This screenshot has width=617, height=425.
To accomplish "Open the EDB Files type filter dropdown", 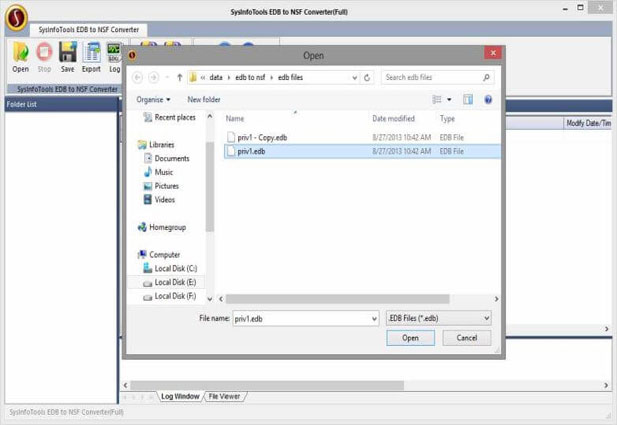I will [439, 318].
